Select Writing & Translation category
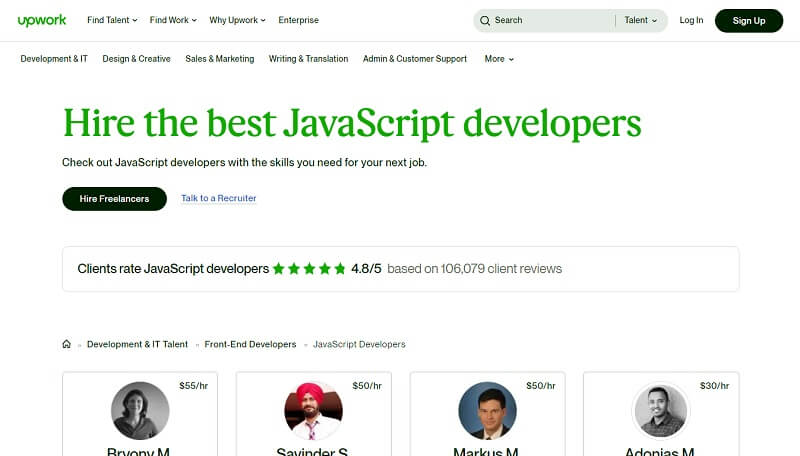This screenshot has width=800, height=456. tap(308, 59)
